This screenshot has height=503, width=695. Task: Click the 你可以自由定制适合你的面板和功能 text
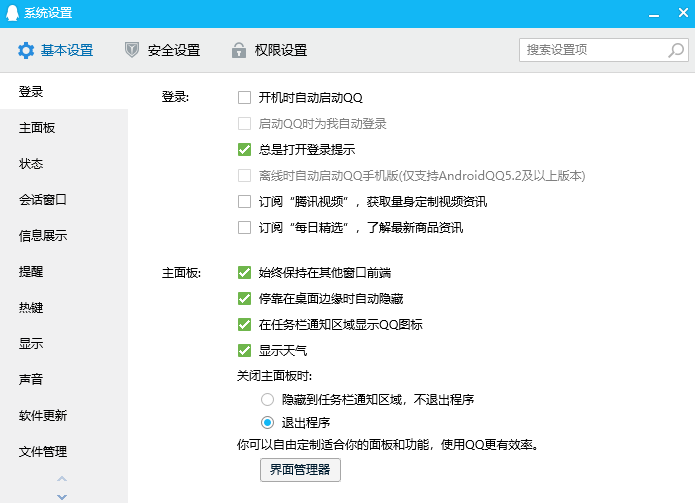click(333, 444)
